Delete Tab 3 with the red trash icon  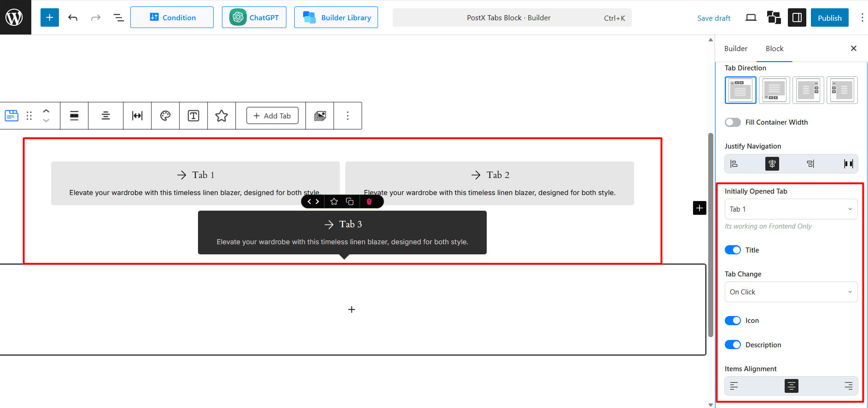pyautogui.click(x=369, y=201)
